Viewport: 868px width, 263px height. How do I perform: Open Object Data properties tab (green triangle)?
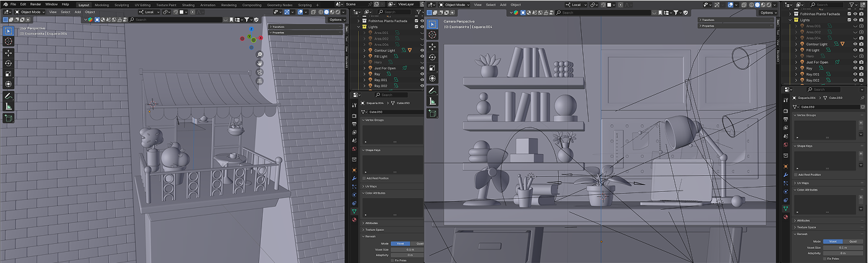pyautogui.click(x=354, y=210)
